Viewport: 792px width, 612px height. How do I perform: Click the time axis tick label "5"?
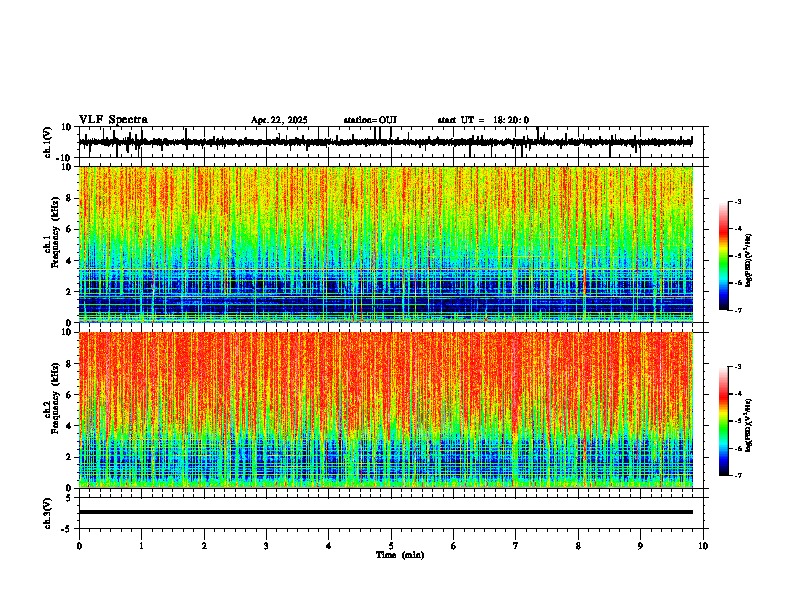click(x=391, y=546)
